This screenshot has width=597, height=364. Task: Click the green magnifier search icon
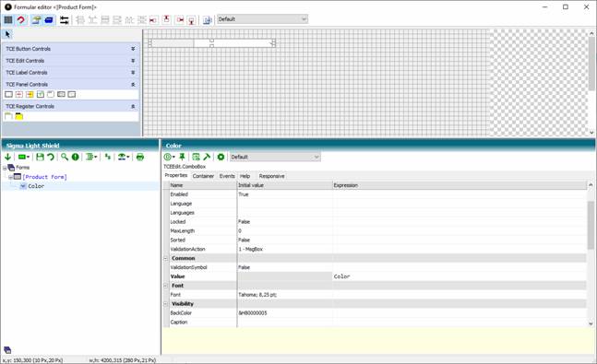65,157
